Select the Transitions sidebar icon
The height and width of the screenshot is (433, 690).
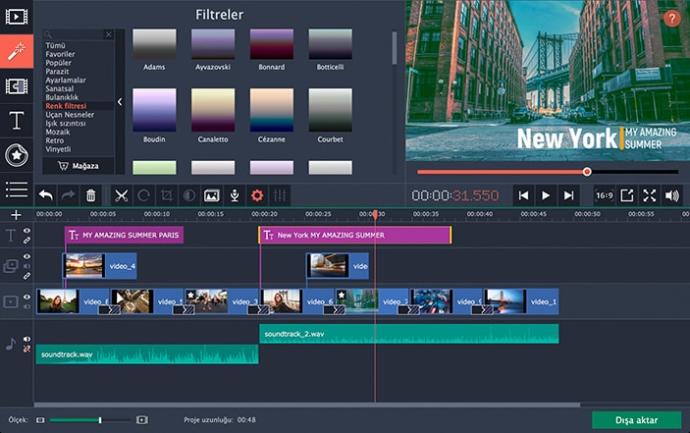coord(16,86)
